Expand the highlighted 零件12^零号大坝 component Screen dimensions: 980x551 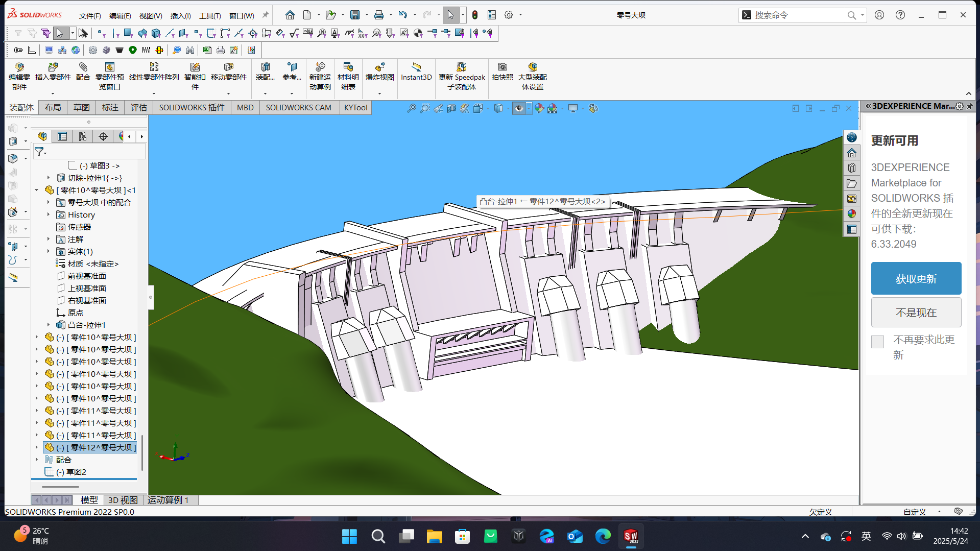(x=37, y=447)
